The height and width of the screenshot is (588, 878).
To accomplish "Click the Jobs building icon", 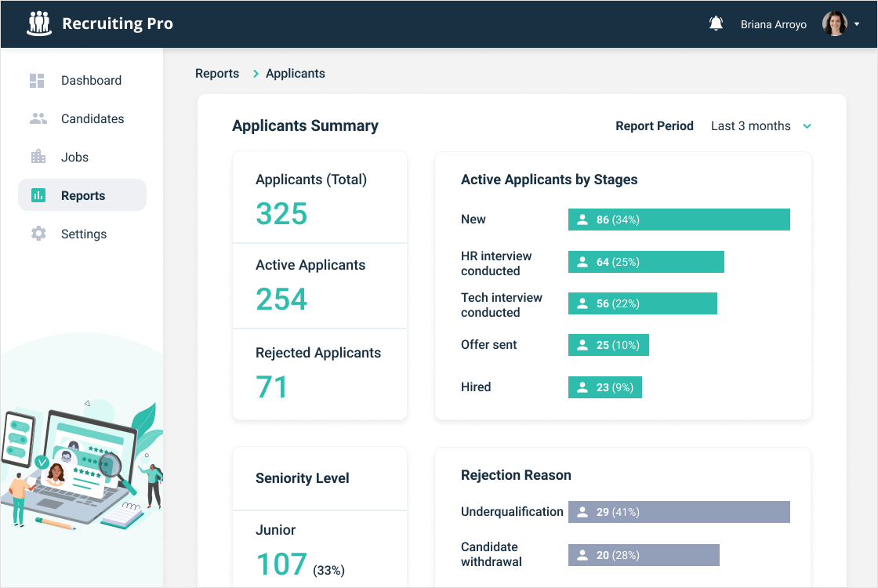I will (38, 157).
